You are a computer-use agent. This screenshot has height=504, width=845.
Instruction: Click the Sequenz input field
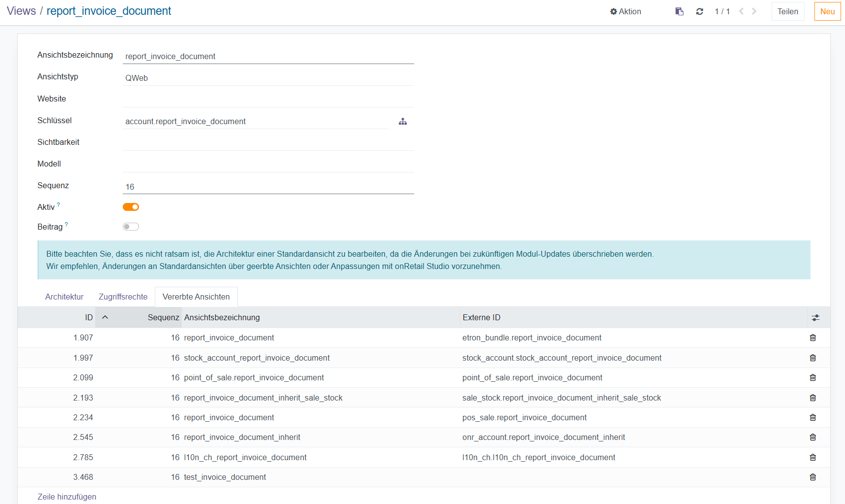268,187
